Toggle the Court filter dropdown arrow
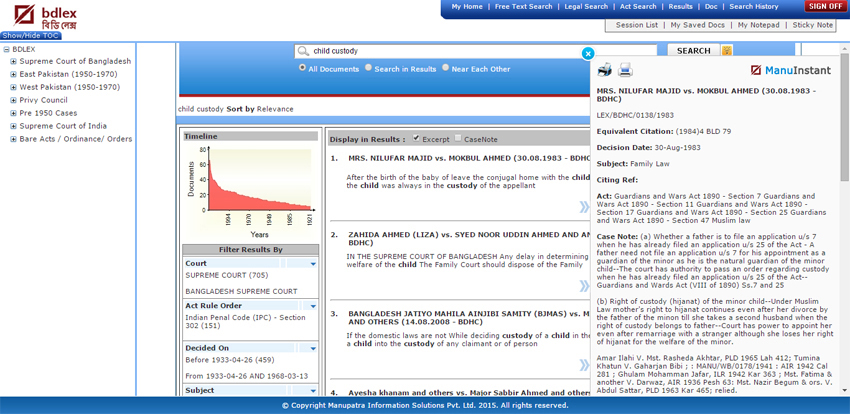This screenshot has height=414, width=850. 313,264
